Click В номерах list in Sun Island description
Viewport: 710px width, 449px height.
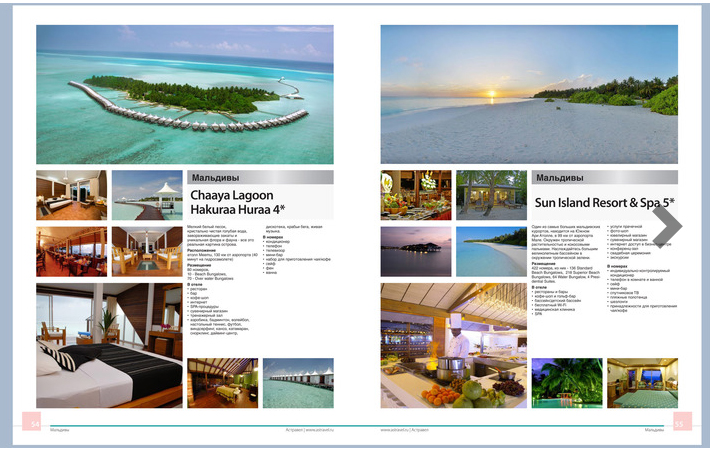coord(642,289)
